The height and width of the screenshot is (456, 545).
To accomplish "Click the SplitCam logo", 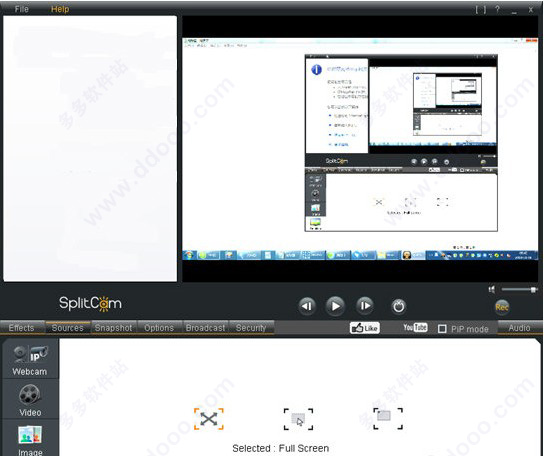I will tap(90, 303).
